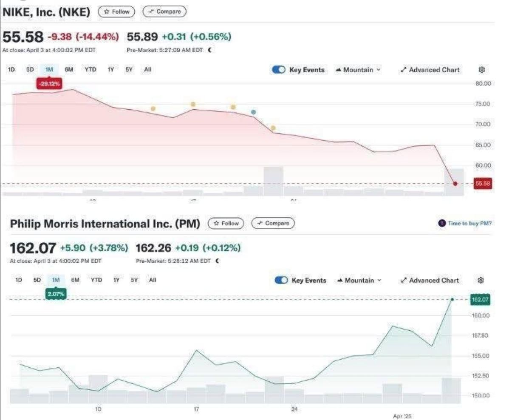Click Compare button next to Philip Morris

[x=273, y=223]
